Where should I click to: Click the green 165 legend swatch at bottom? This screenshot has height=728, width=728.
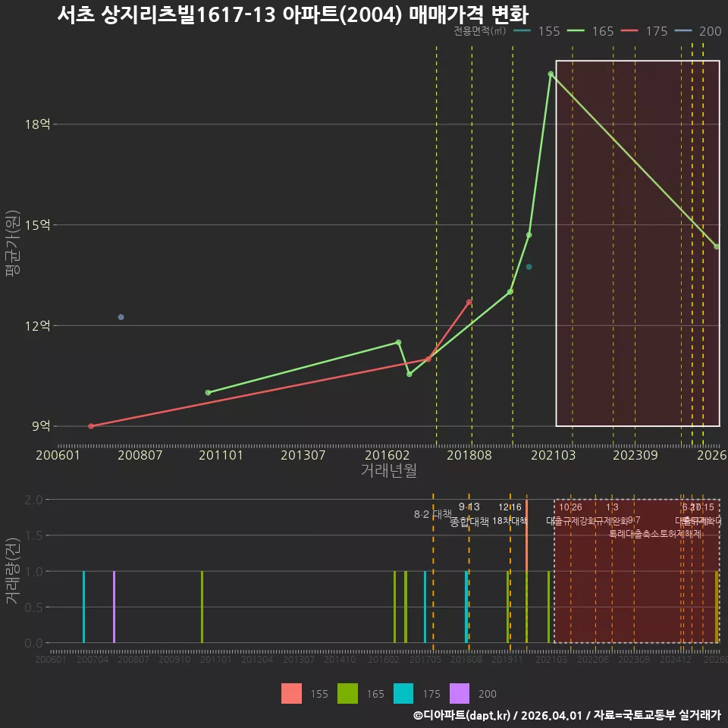pos(348,694)
